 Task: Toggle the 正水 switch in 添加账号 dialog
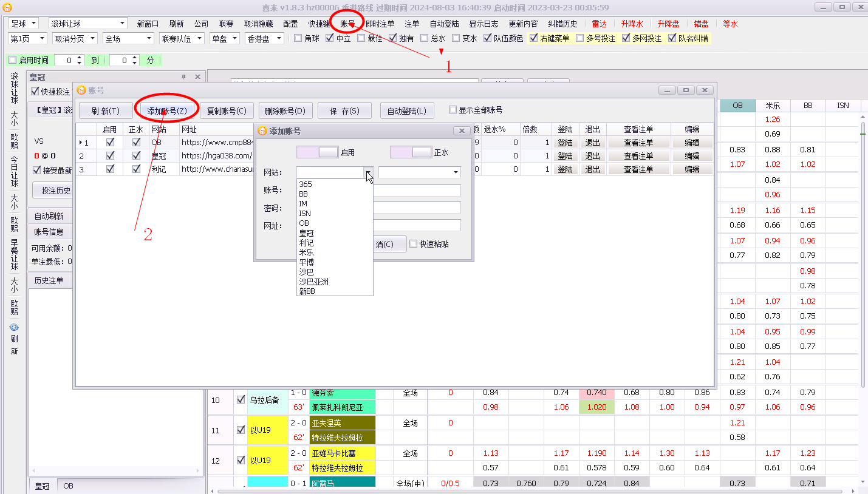(411, 152)
